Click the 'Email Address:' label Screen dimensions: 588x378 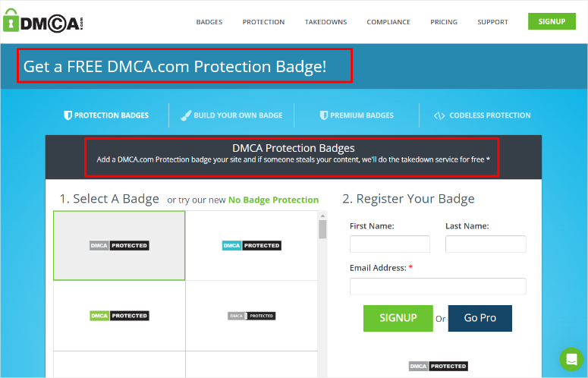pos(378,268)
